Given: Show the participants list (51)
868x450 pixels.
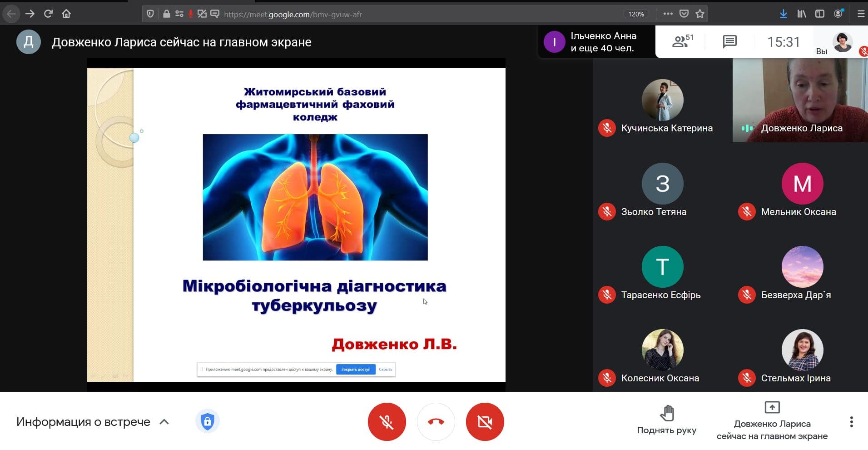Looking at the screenshot, I should 682,41.
